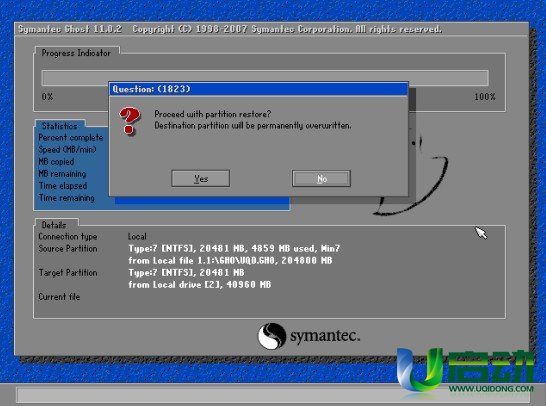This screenshot has width=546, height=406.
Task: Click the status bar field at the bottom
Action: click(273, 395)
